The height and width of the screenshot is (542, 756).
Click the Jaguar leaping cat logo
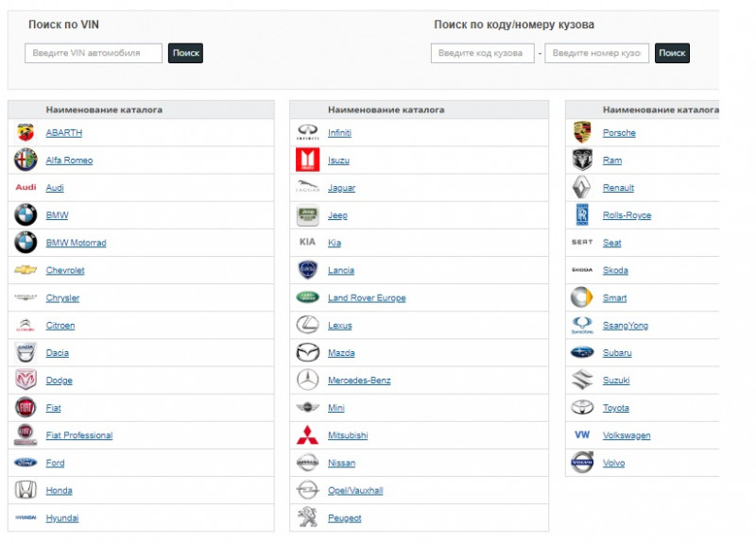[x=308, y=187]
